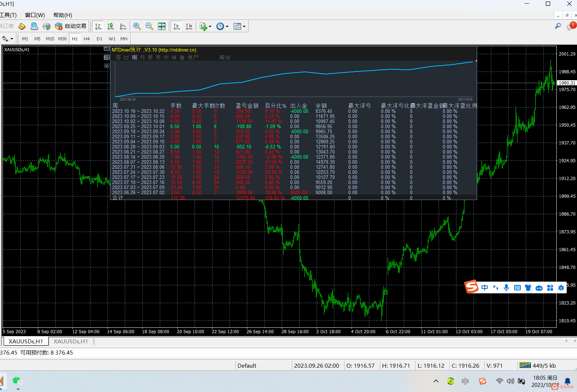This screenshot has height=392, width=577.
Task: Select the H4 timeframe button
Action: (x=86, y=38)
